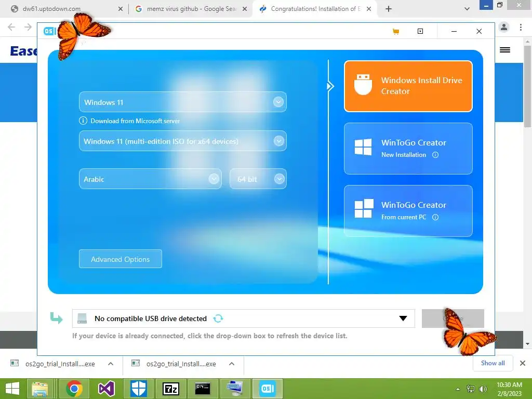Switch to the memz virus github Google Search tab
Viewport: 532px width, 399px height.
click(191, 9)
